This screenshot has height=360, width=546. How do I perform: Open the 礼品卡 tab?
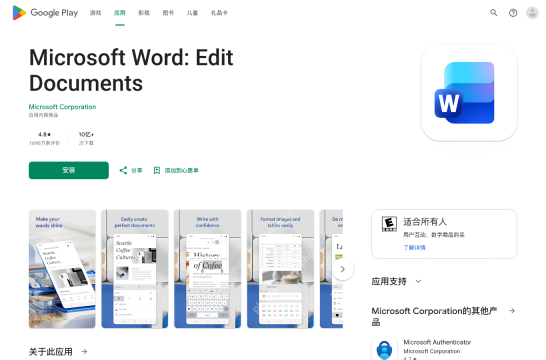click(x=219, y=13)
